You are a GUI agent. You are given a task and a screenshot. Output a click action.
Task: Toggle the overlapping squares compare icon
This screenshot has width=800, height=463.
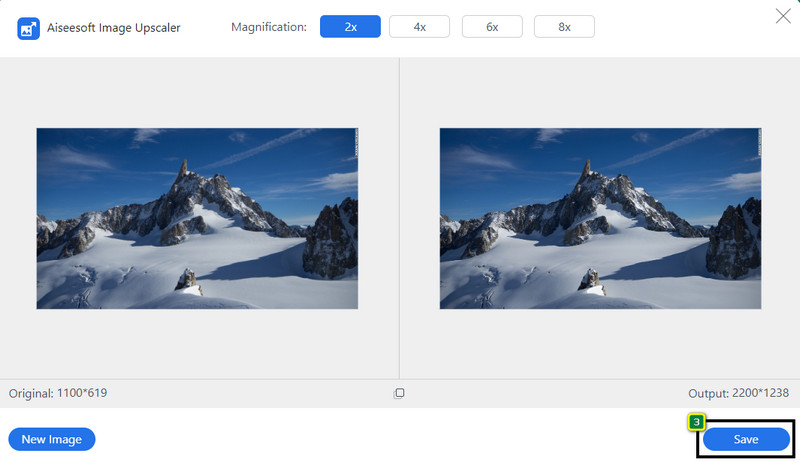(399, 394)
